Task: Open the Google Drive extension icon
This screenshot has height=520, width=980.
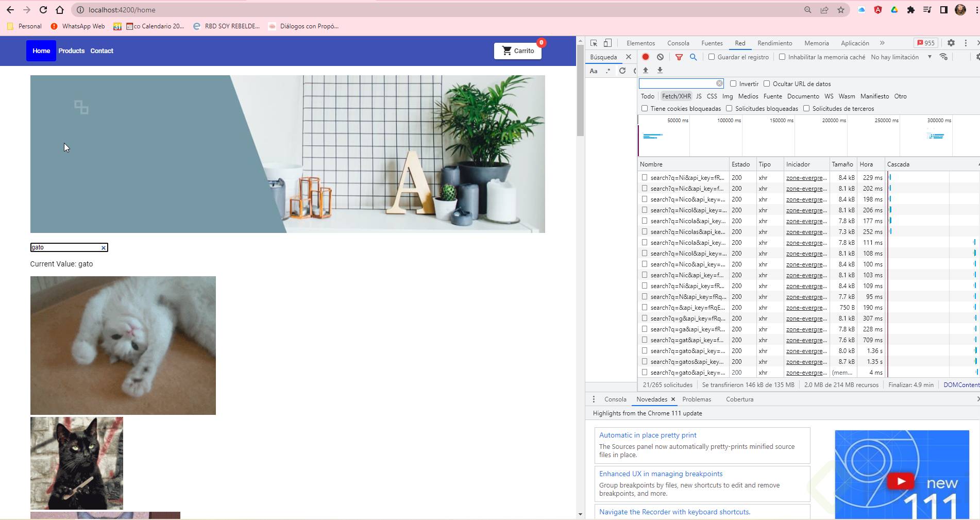Action: (894, 10)
